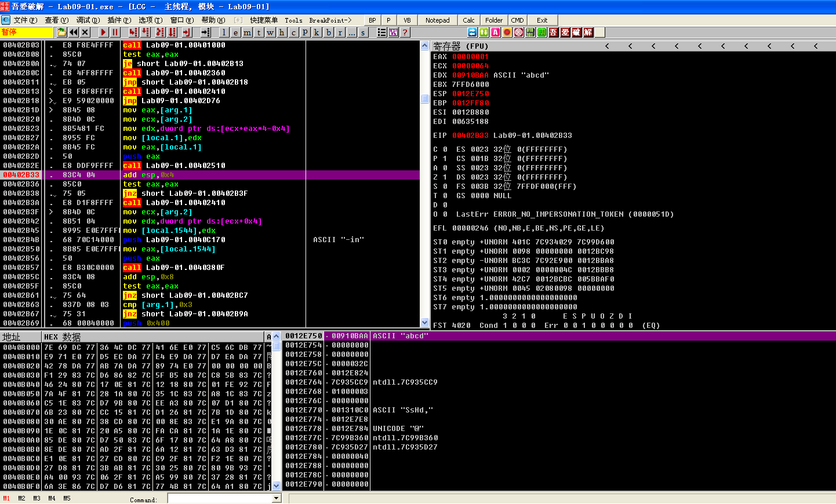Click the hex dump pane scroll-down arrow

277,486
